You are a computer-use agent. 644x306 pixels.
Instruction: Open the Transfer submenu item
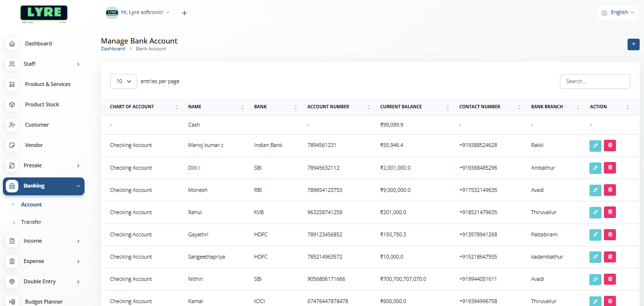click(31, 222)
